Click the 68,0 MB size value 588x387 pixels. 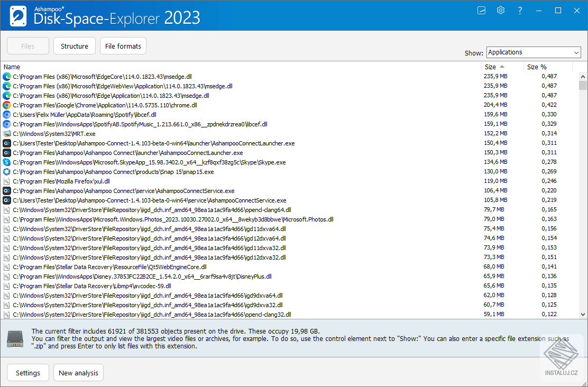tap(494, 267)
